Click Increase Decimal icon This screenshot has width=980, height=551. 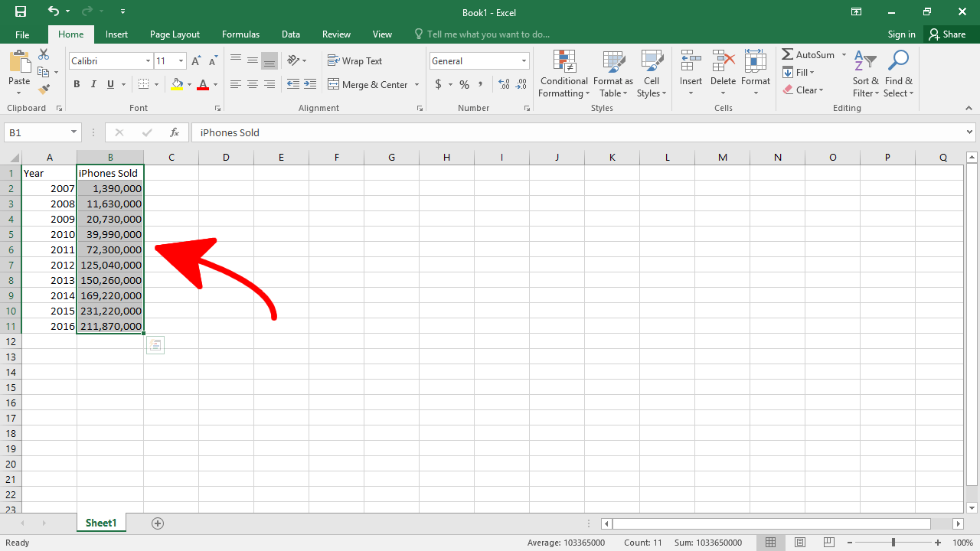pos(504,84)
